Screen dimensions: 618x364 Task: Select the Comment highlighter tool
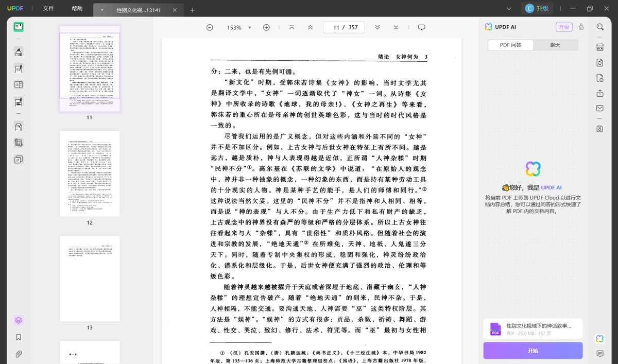pos(19,51)
